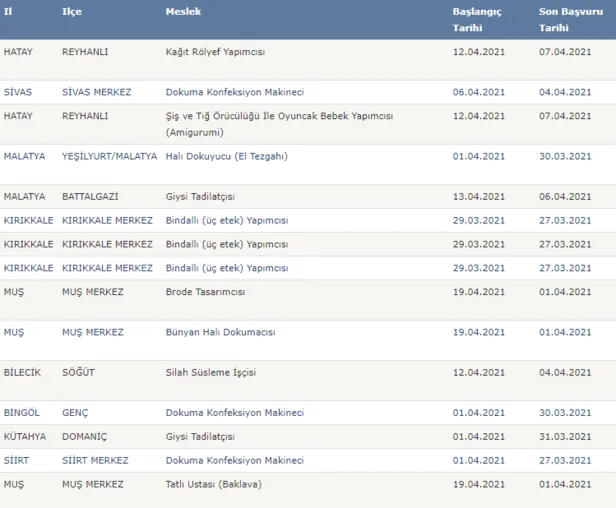The image size is (616, 508).
Task: Select the Tatlı Ustası (Baklava) listing
Action: pos(215,484)
